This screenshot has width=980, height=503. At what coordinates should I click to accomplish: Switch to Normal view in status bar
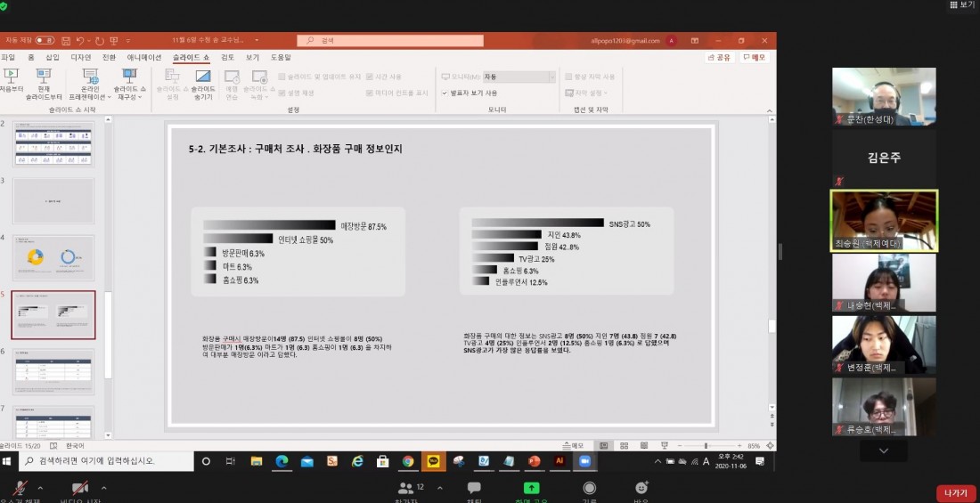tap(604, 445)
